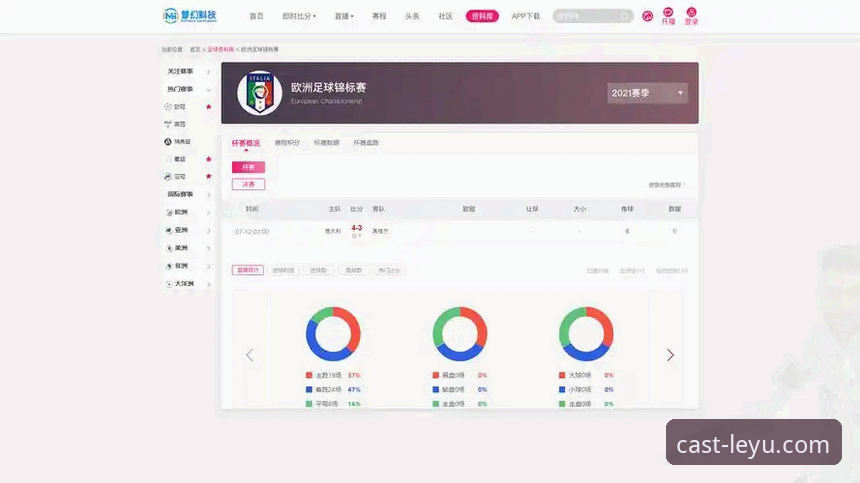Open 欧冠 league in the sidebar
This screenshot has height=483, width=860.
180,106
